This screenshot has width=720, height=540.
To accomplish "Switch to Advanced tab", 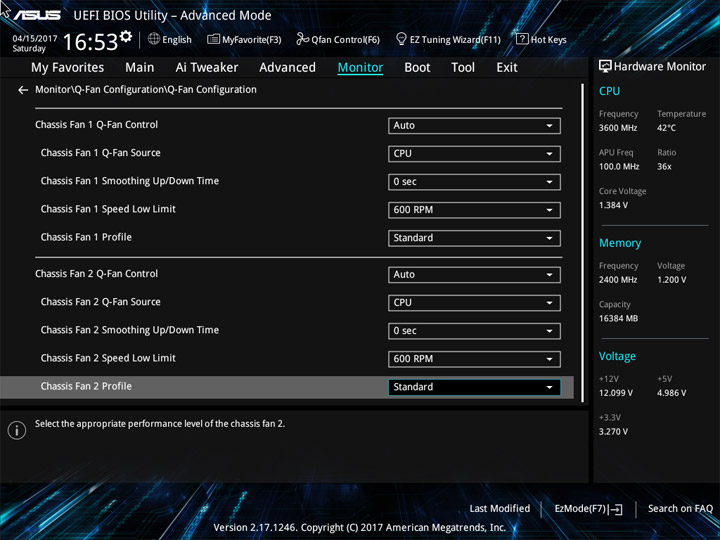I will 287,68.
